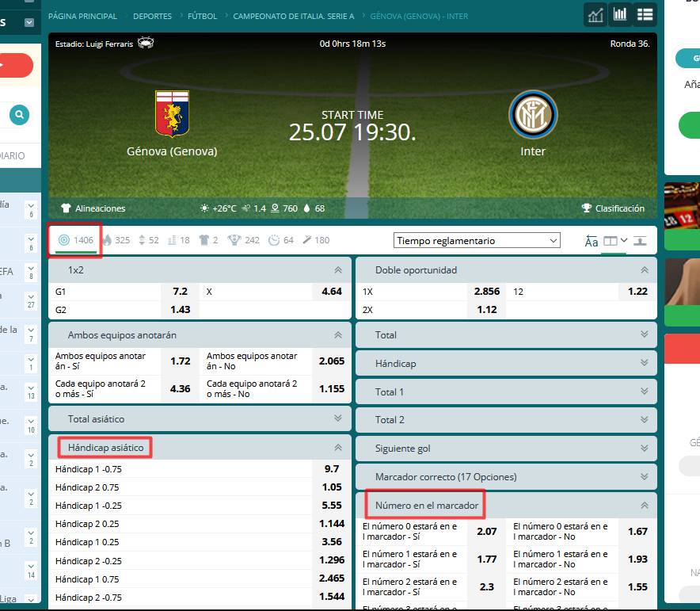This screenshot has width=700, height=611.
Task: Expand the Total asiático section
Action: tap(200, 419)
